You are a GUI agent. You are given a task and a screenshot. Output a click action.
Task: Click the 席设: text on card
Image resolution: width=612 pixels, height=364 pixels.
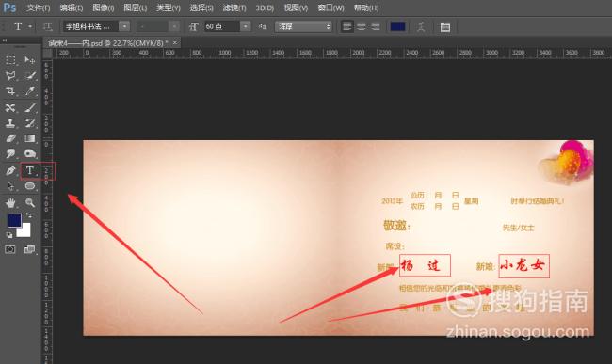pos(395,246)
